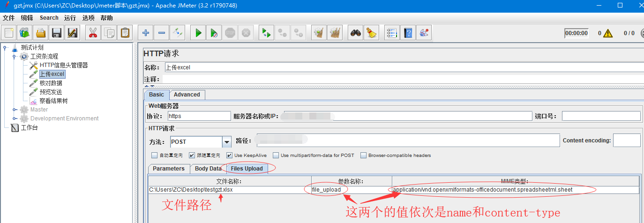Start the test with the green play icon
This screenshot has width=644, height=223.
tap(198, 33)
